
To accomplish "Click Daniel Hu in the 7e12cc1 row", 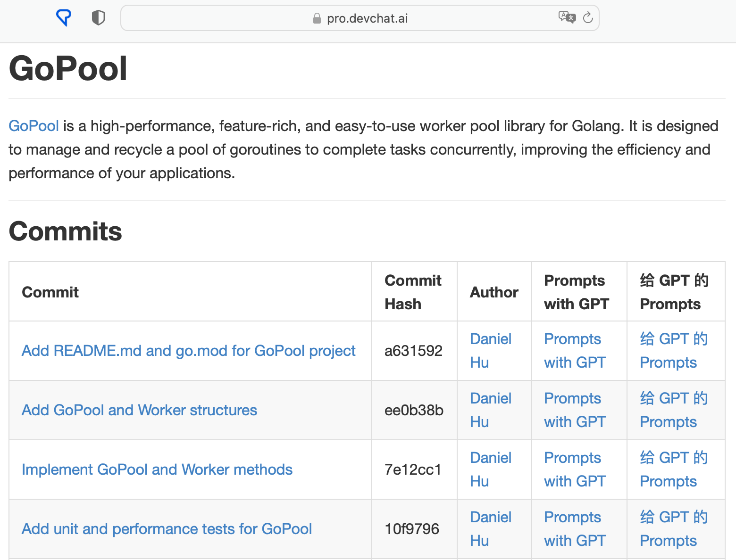I will coord(491,469).
